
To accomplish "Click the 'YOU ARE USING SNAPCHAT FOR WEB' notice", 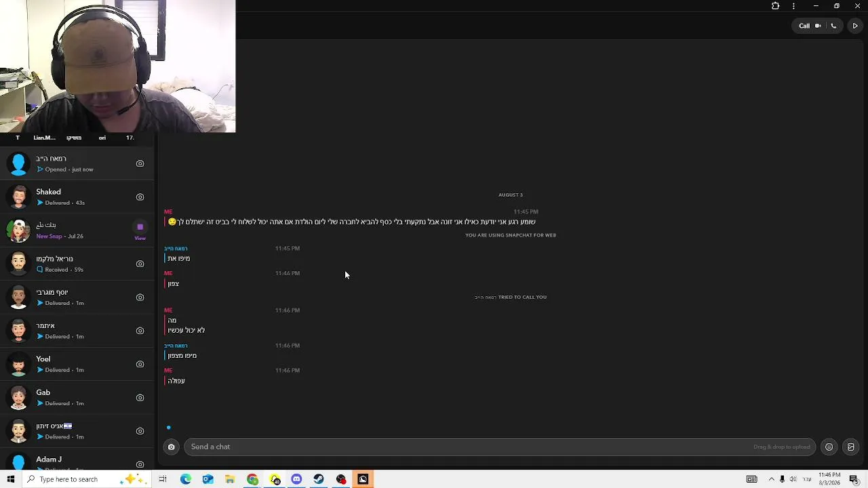I will 511,235.
